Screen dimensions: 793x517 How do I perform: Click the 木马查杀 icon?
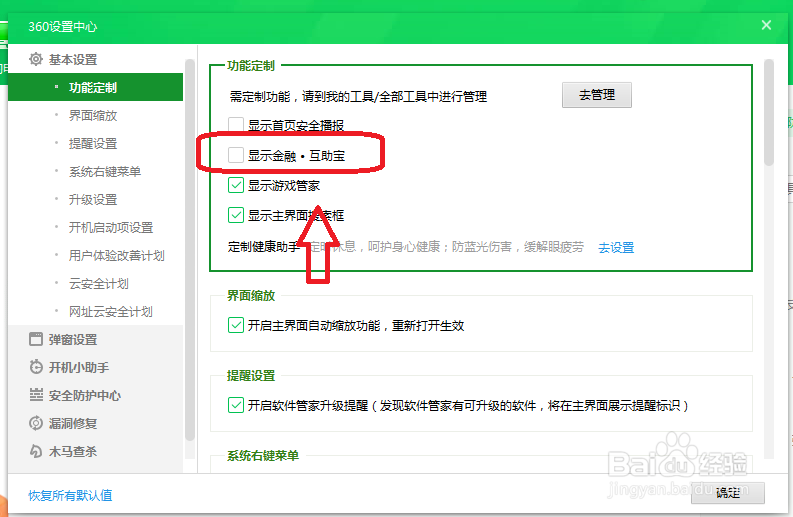[x=35, y=451]
